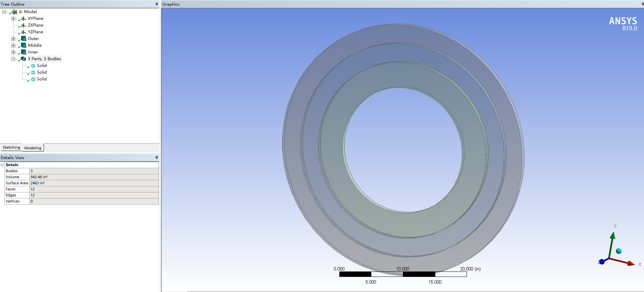
Task: Click the YZPlane plane icon
Action: pos(24,32)
